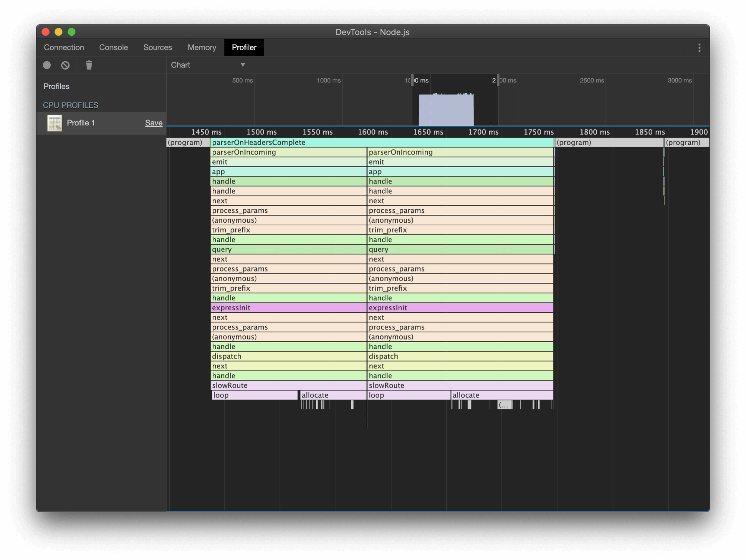Open the Sources tab

157,47
